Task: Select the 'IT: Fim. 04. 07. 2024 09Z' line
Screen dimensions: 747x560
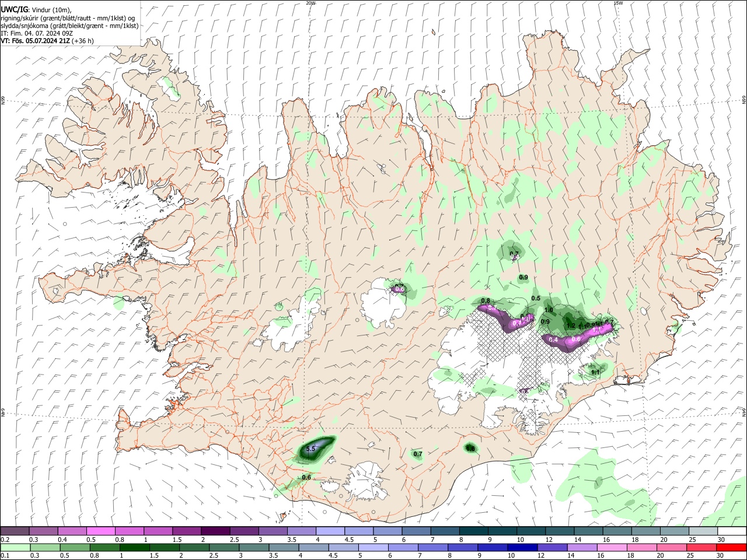Action: click(36, 33)
